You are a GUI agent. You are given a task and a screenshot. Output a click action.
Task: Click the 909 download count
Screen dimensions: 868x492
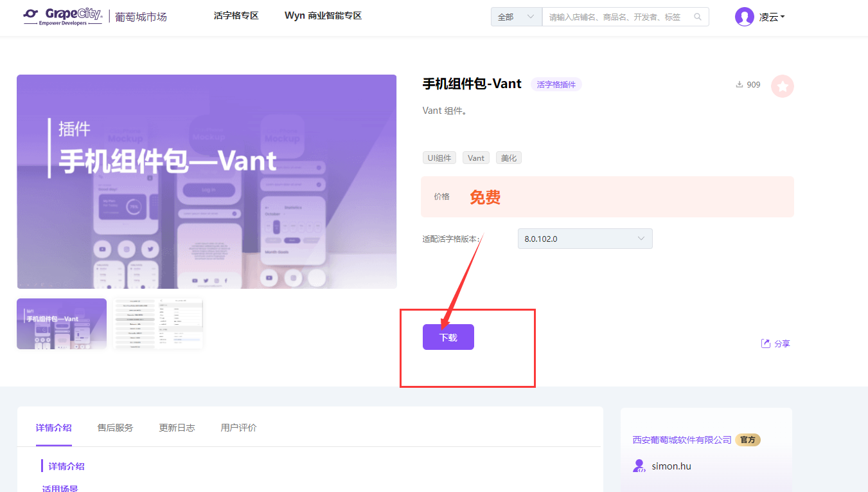tap(754, 85)
